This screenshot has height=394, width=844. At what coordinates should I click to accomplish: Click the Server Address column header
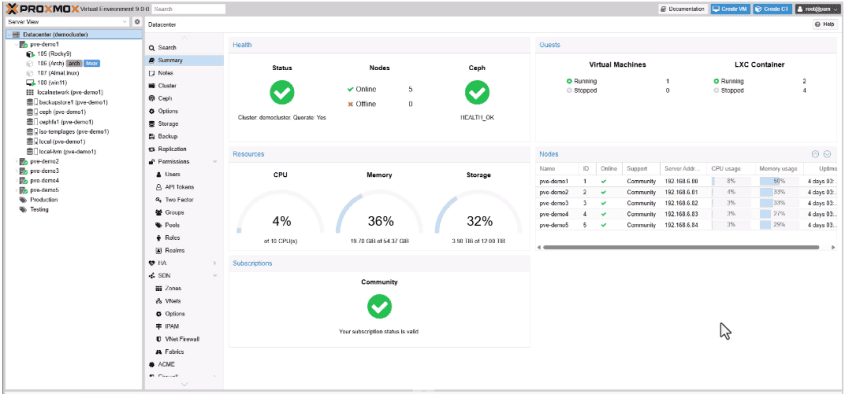[684, 169]
